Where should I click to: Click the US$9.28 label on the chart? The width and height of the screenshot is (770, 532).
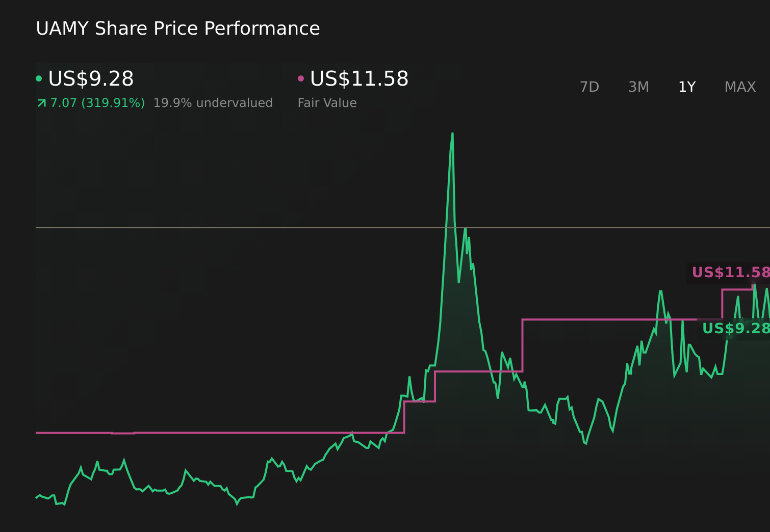click(736, 329)
